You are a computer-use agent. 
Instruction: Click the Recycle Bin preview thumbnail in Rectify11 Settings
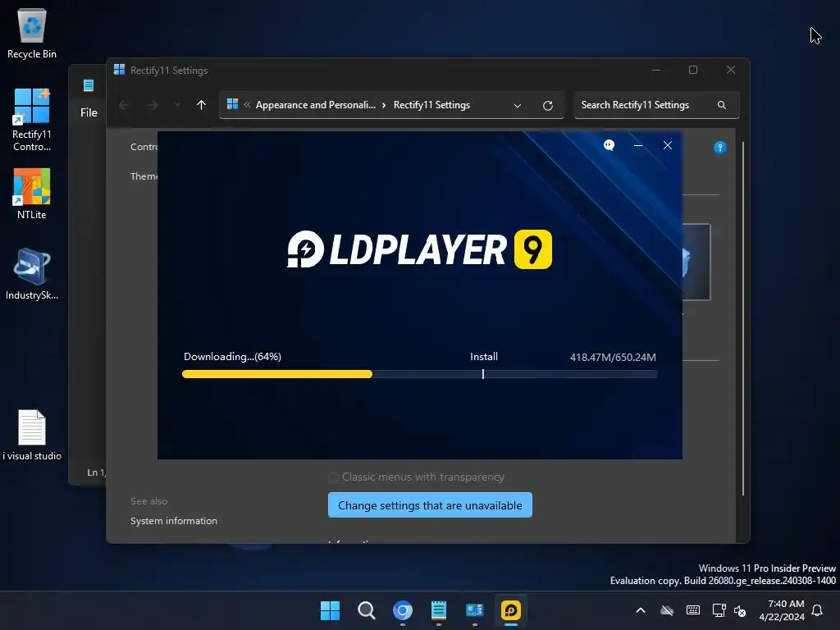696,262
